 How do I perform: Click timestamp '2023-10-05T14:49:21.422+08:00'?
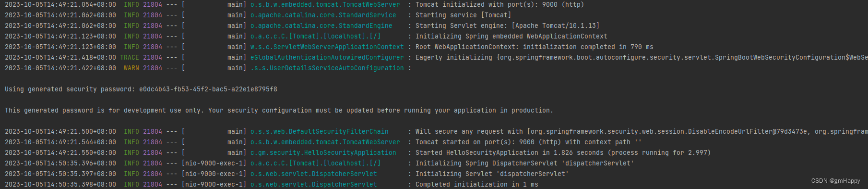point(60,68)
